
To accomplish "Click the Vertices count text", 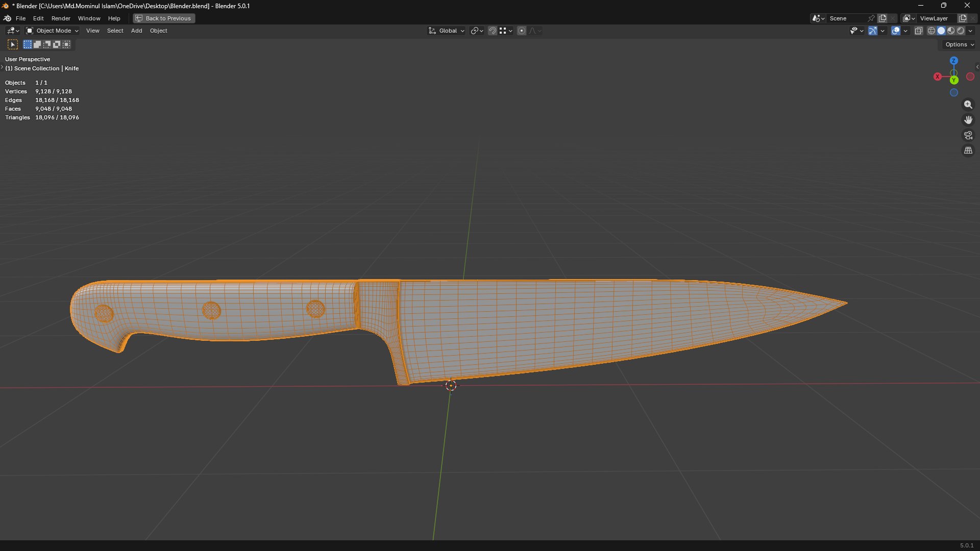I will (x=38, y=91).
